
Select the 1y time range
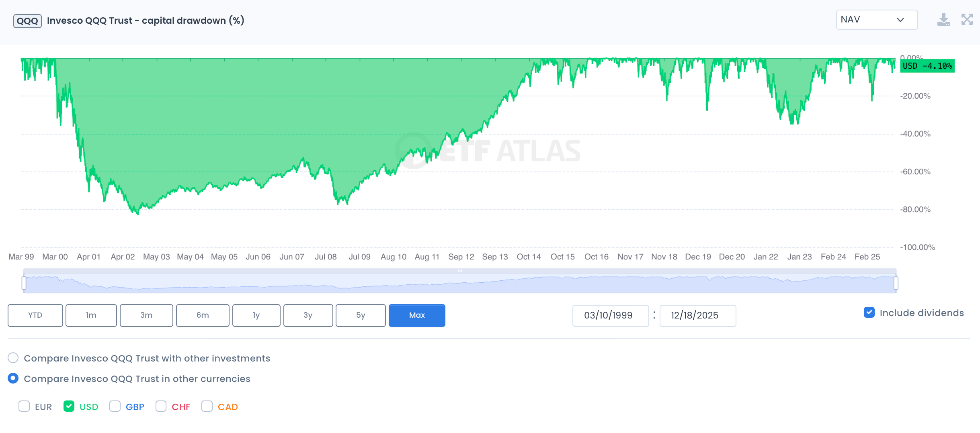256,315
